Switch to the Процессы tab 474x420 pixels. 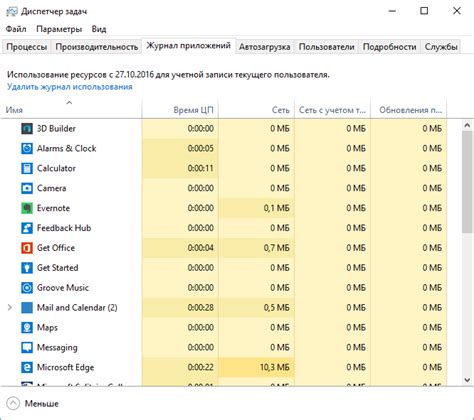tap(27, 47)
